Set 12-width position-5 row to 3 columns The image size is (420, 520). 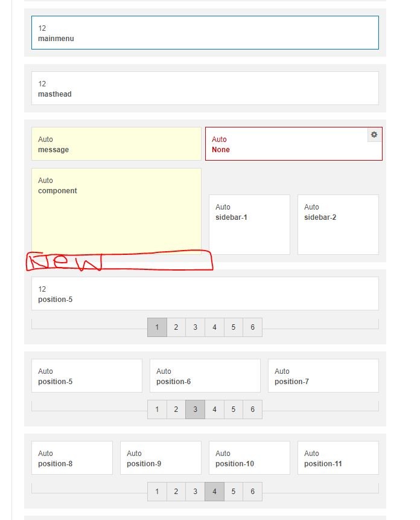(x=196, y=327)
